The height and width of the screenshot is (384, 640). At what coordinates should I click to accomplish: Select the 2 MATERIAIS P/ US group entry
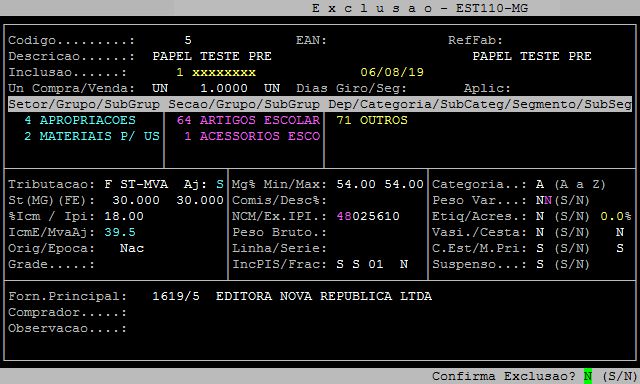tap(92, 136)
